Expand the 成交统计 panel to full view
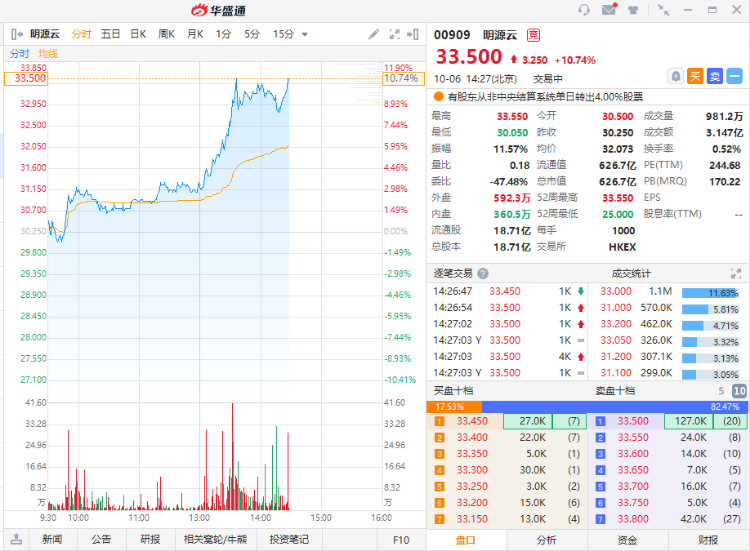The height and width of the screenshot is (551, 750). [x=736, y=274]
